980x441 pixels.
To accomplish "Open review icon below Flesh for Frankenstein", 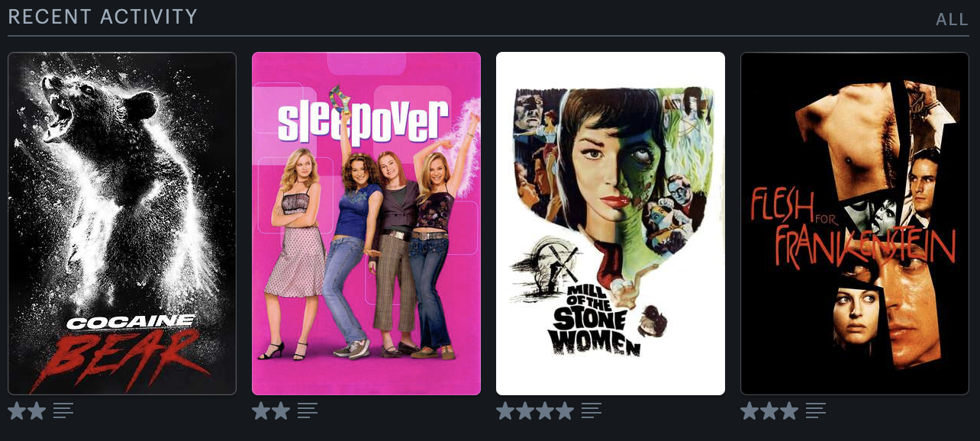I will [x=816, y=411].
